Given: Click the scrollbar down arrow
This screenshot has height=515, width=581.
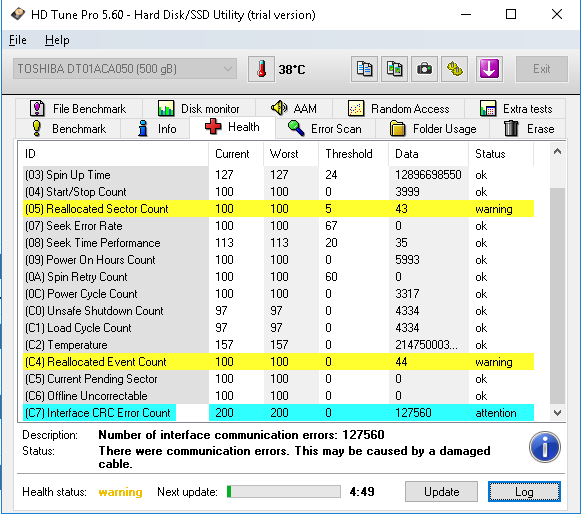Looking at the screenshot, I should pos(557,412).
